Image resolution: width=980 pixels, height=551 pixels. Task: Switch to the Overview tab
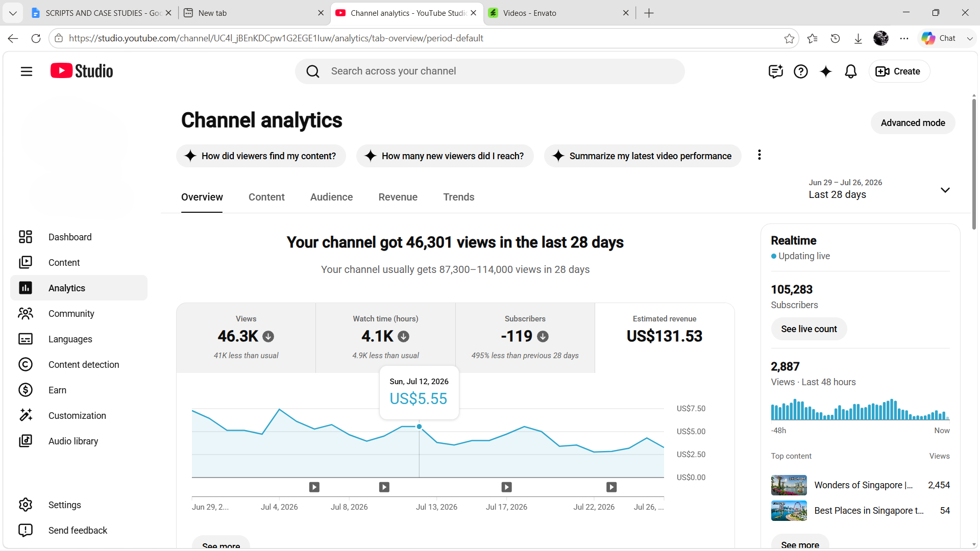click(202, 197)
